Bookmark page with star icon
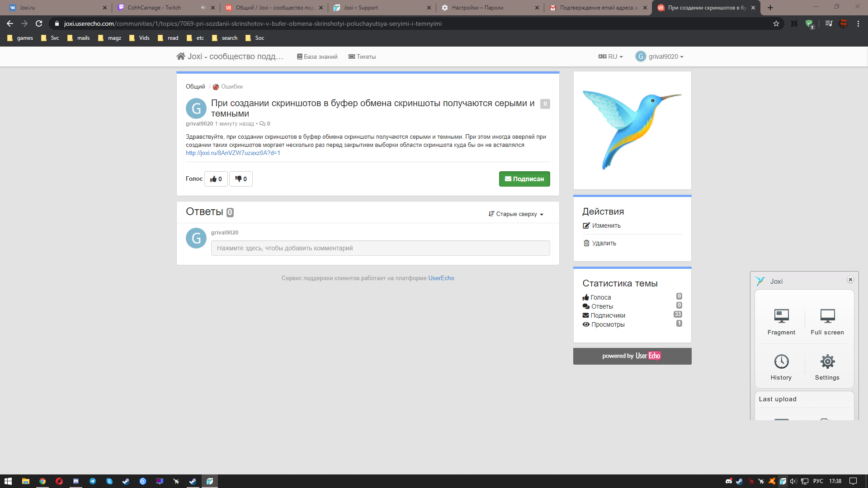 click(x=776, y=23)
